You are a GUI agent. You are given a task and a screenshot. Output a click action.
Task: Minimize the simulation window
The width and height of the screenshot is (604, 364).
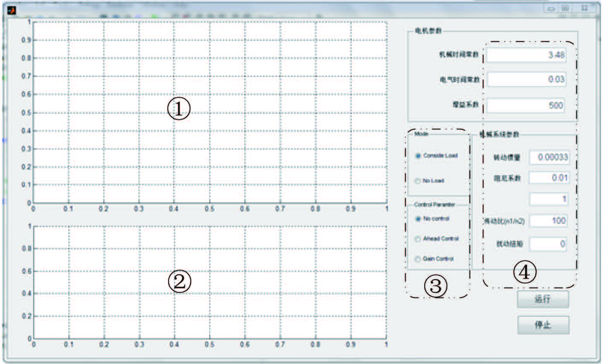click(551, 9)
